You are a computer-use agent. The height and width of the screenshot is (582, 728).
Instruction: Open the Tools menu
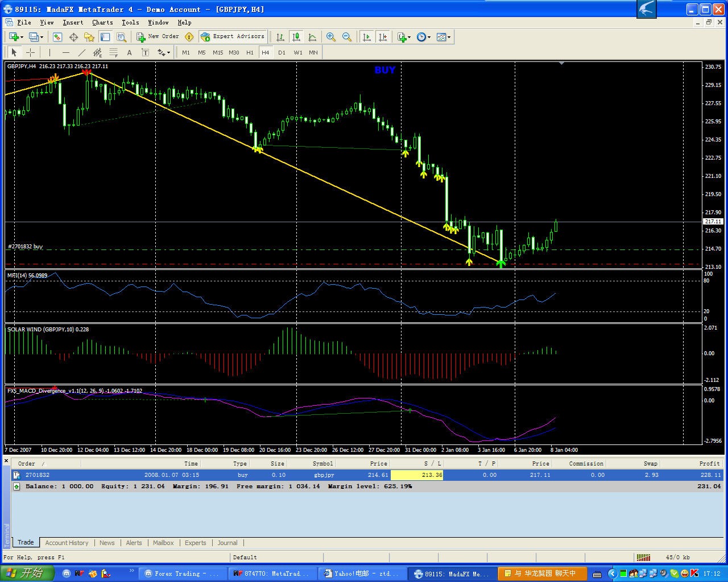coord(130,22)
